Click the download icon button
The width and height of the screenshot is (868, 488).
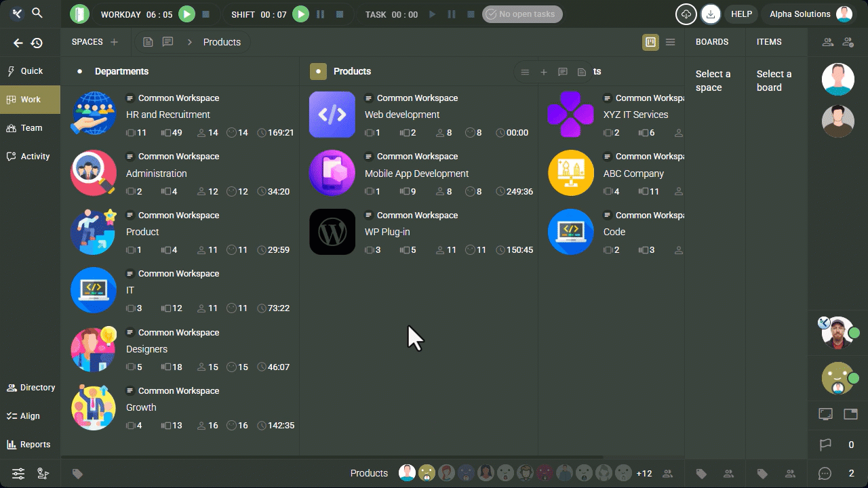[711, 14]
